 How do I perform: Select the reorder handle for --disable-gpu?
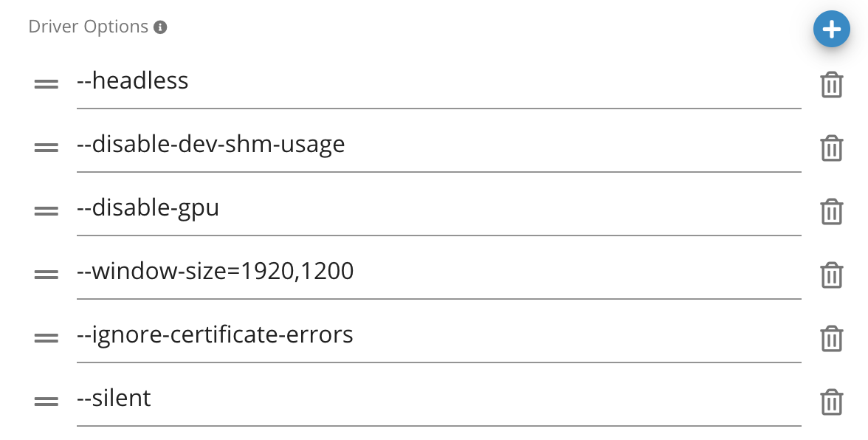tap(46, 210)
